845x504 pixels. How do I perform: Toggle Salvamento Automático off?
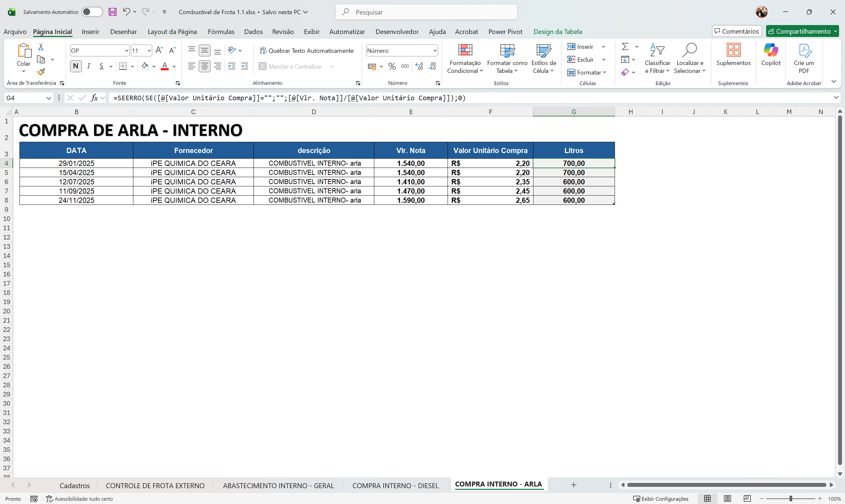coord(92,12)
